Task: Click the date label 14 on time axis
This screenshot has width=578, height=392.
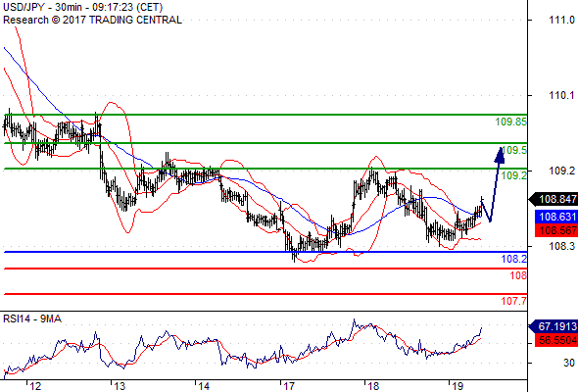Action: point(204,386)
